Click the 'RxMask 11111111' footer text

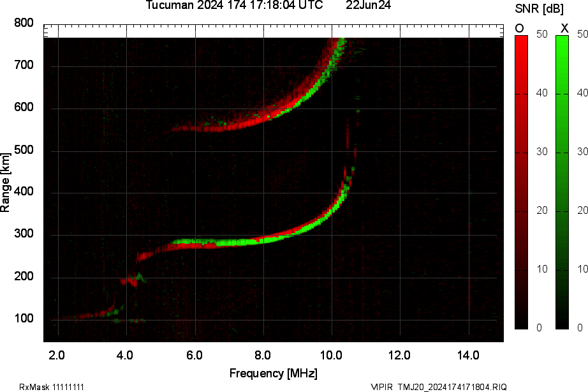point(52,387)
